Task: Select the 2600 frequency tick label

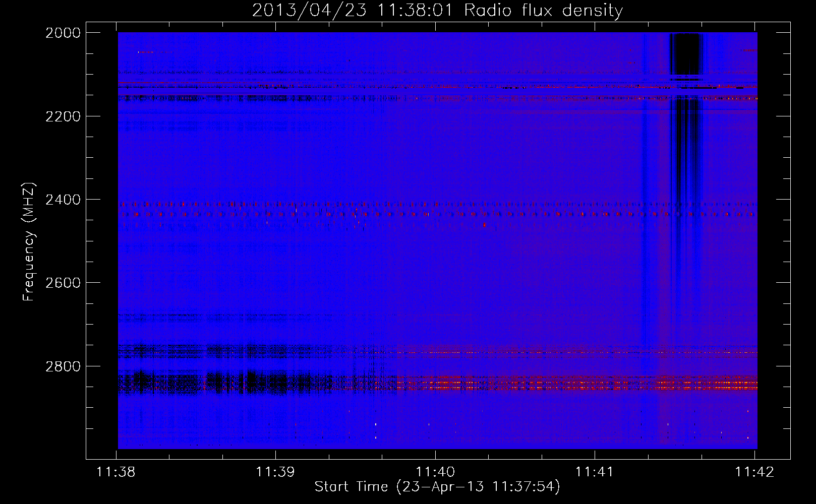Action: pos(63,283)
